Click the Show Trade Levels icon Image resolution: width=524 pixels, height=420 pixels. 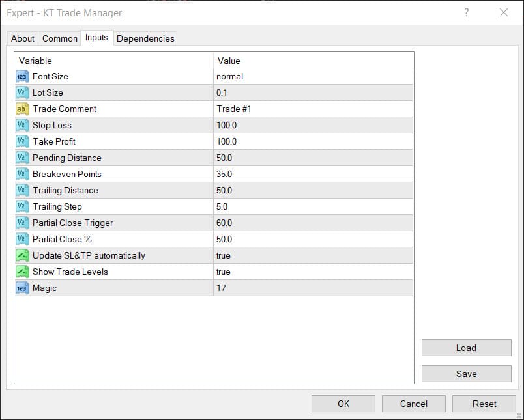(x=22, y=272)
